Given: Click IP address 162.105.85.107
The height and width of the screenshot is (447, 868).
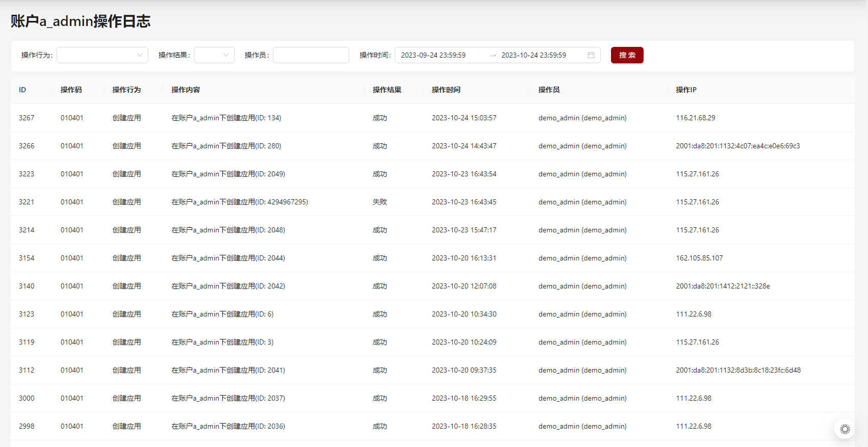Looking at the screenshot, I should [x=699, y=258].
